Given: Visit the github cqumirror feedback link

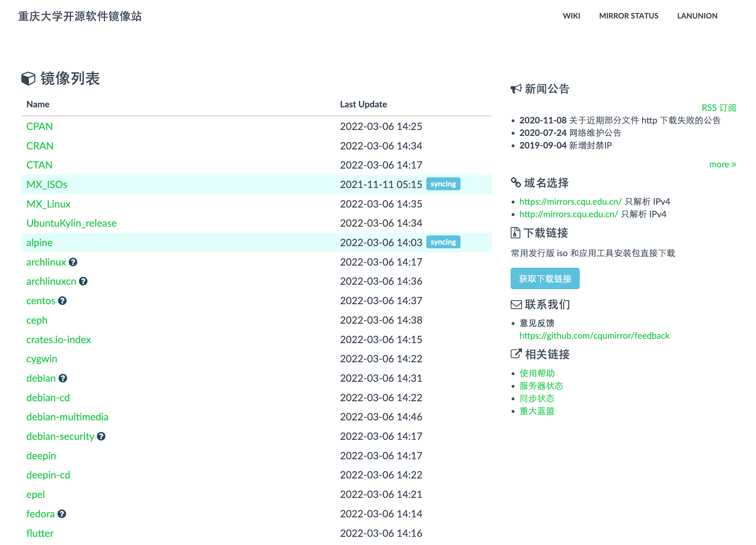Looking at the screenshot, I should [x=594, y=336].
